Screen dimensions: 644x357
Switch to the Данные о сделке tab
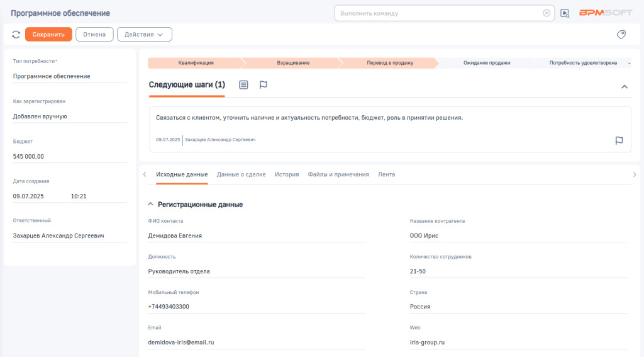point(241,174)
